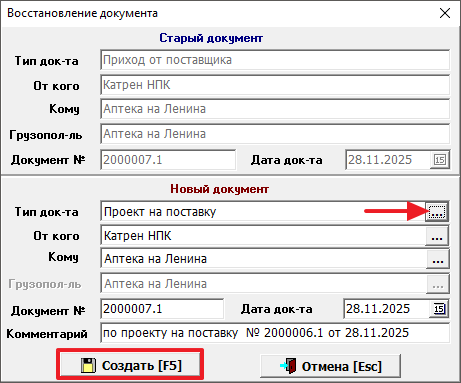The height and width of the screenshot is (383, 461).
Task: Click new document date field 28.11.2025
Action: click(387, 309)
